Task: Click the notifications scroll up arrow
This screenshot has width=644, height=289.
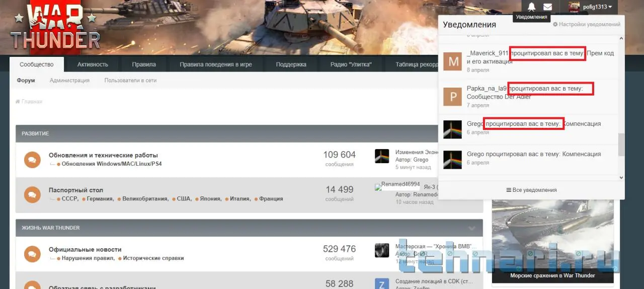Action: (621, 38)
